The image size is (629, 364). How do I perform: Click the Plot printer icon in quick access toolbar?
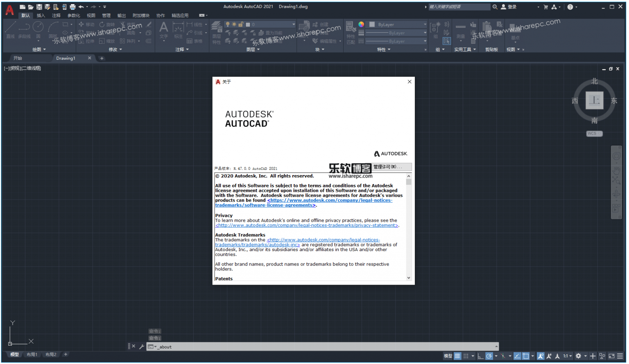click(72, 7)
